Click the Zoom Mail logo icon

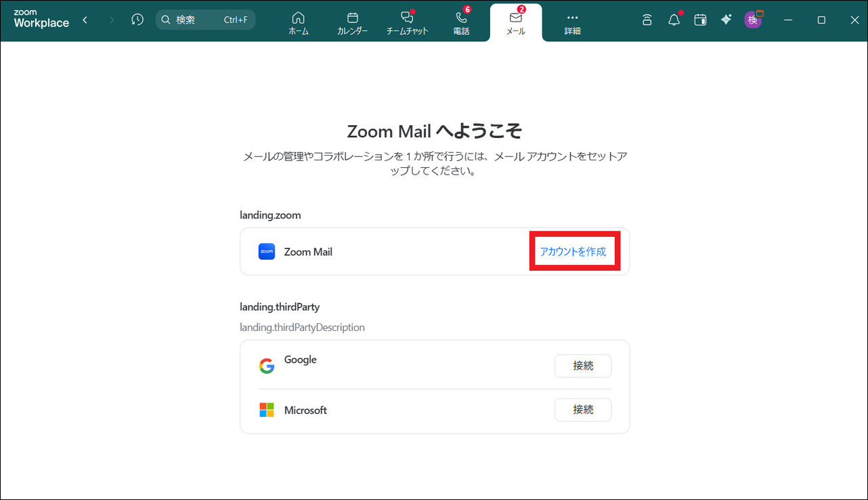pyautogui.click(x=267, y=252)
